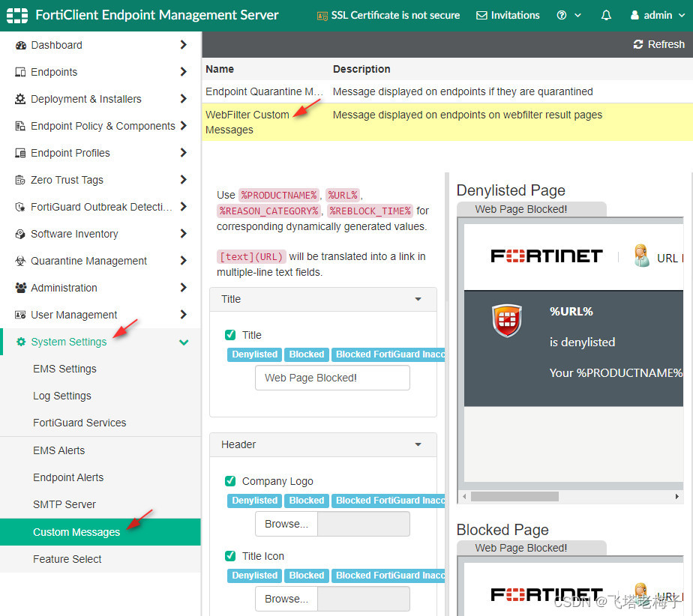Click the Denylisted preview horizontal scrollbar thumb
Screen dimensions: 693x616
514,496
